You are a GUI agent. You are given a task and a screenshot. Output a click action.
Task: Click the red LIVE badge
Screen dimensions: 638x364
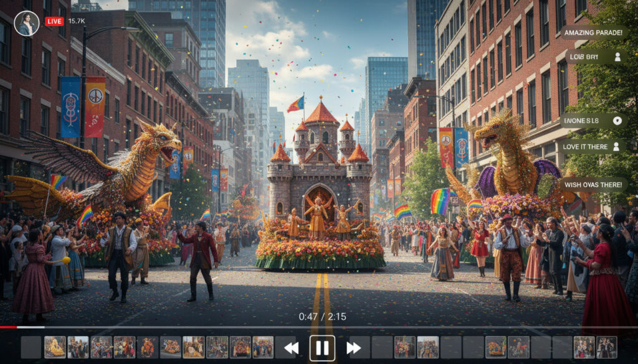(x=54, y=21)
